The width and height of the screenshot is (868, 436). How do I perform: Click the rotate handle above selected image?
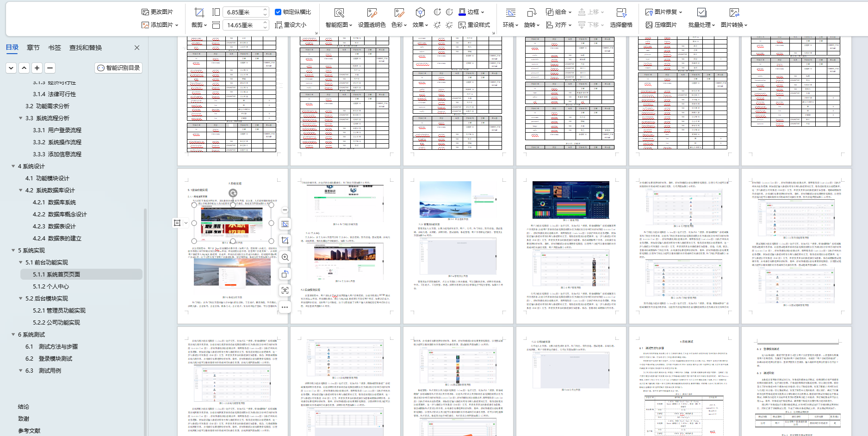[233, 193]
